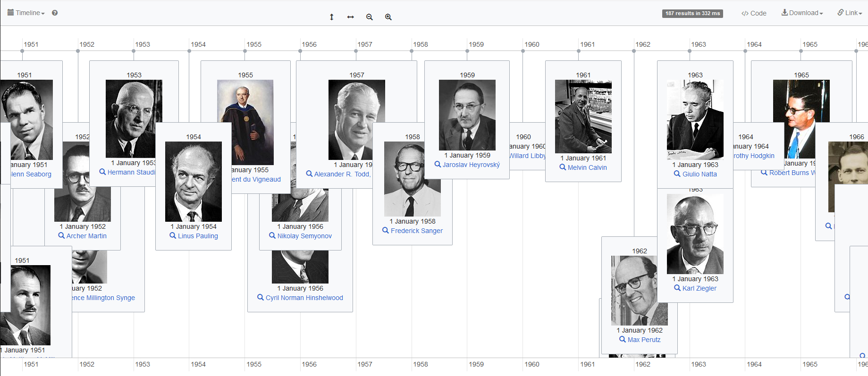The height and width of the screenshot is (376, 868).
Task: Click the vertical arrows fit icon
Action: (x=332, y=17)
